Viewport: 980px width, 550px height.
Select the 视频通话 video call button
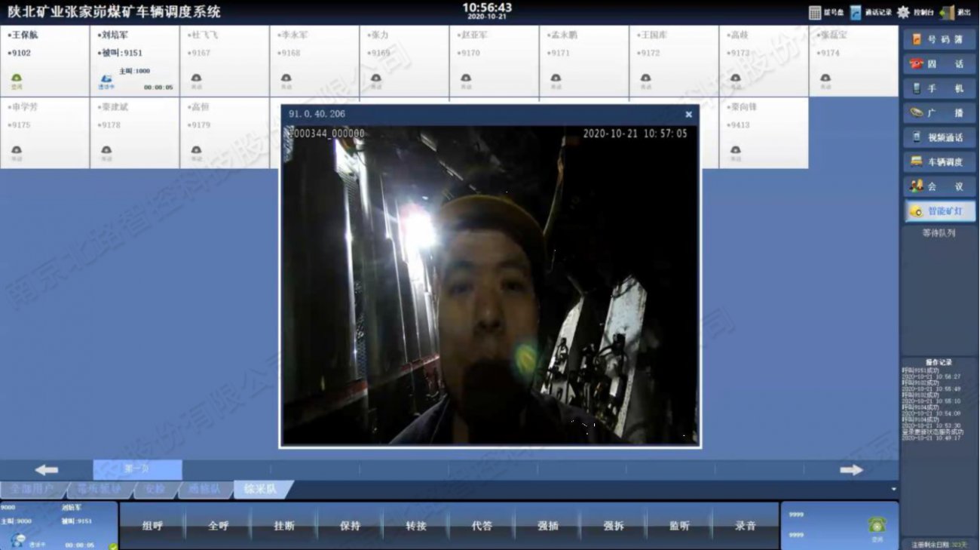point(939,137)
